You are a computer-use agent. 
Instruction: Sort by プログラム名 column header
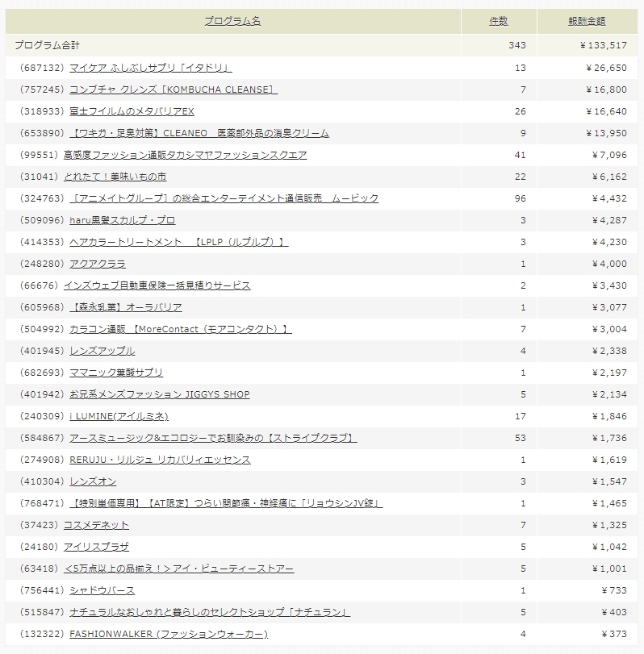[232, 21]
